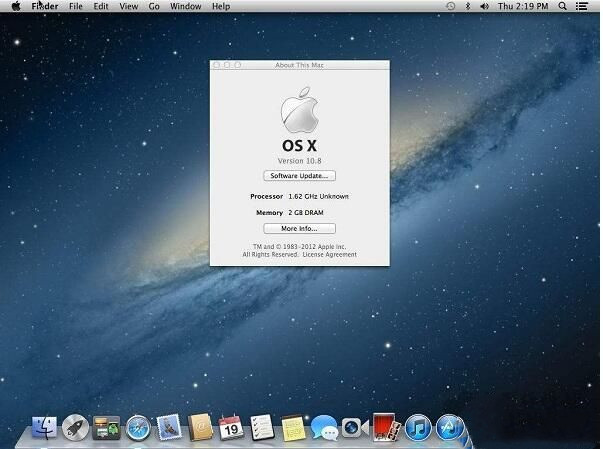Open the Apple menu
This screenshot has height=449, width=603.
16,6
